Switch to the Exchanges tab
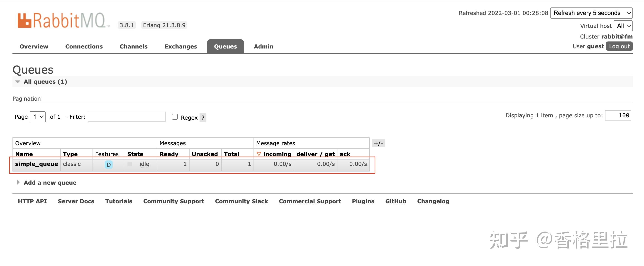Viewport: 644px width, 266px height. 181,46
